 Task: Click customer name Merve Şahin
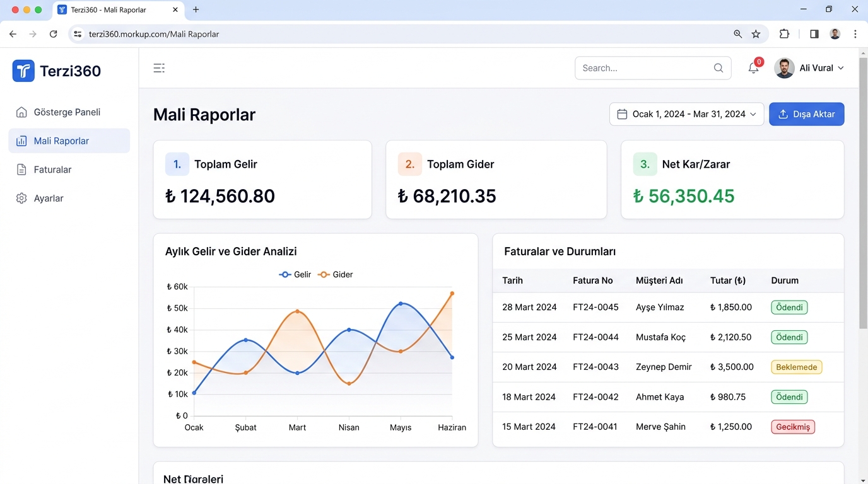point(660,427)
